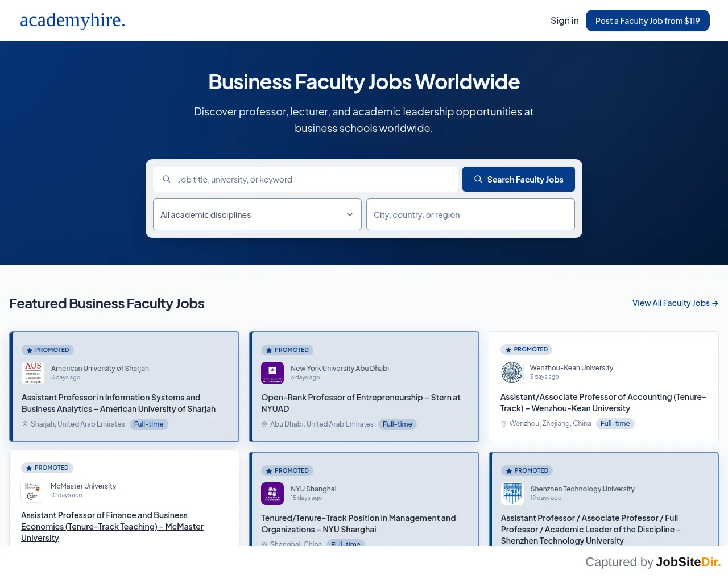728x579 pixels.
Task: Focus the City, country, or region field
Action: (x=470, y=214)
